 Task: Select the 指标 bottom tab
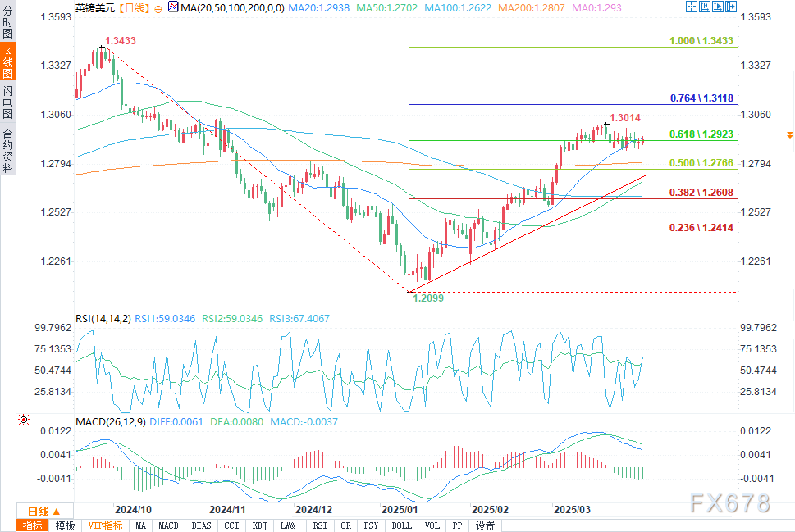[33, 525]
